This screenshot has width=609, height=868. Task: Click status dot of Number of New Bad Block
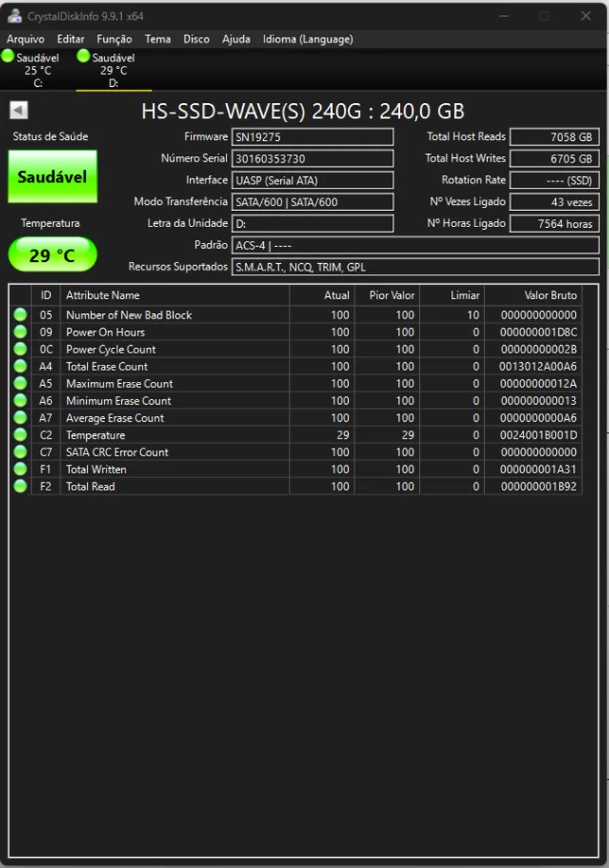(20, 315)
